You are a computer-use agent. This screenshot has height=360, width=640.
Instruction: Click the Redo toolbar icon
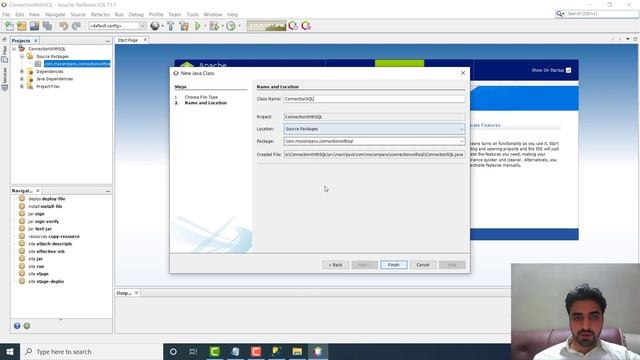click(76, 26)
